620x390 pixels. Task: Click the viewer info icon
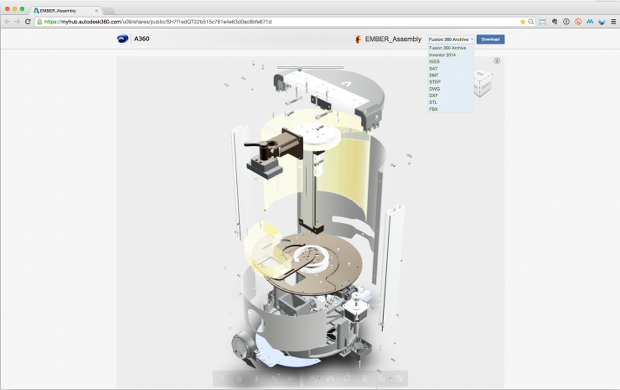point(497,61)
